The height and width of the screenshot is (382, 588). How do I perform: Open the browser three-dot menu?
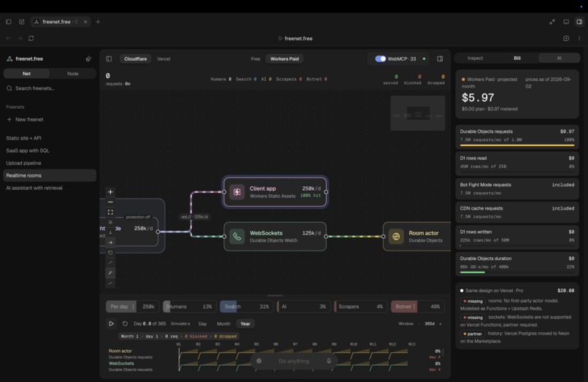click(x=579, y=38)
